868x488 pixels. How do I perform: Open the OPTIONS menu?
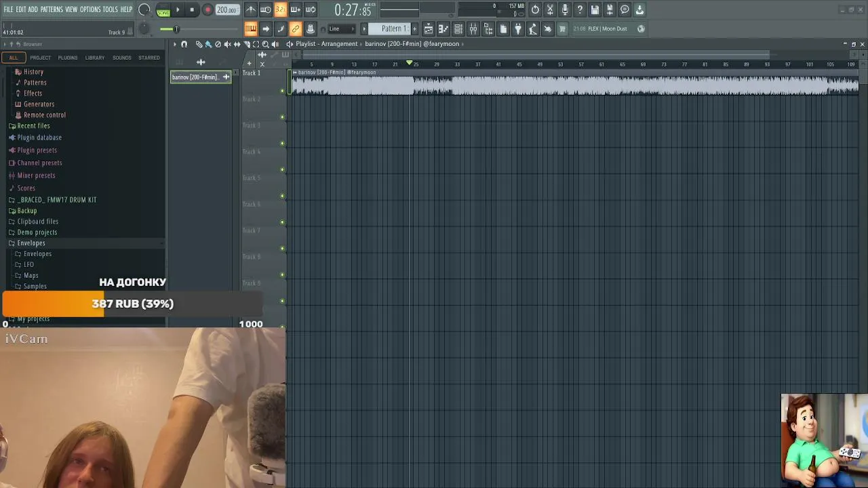[90, 9]
